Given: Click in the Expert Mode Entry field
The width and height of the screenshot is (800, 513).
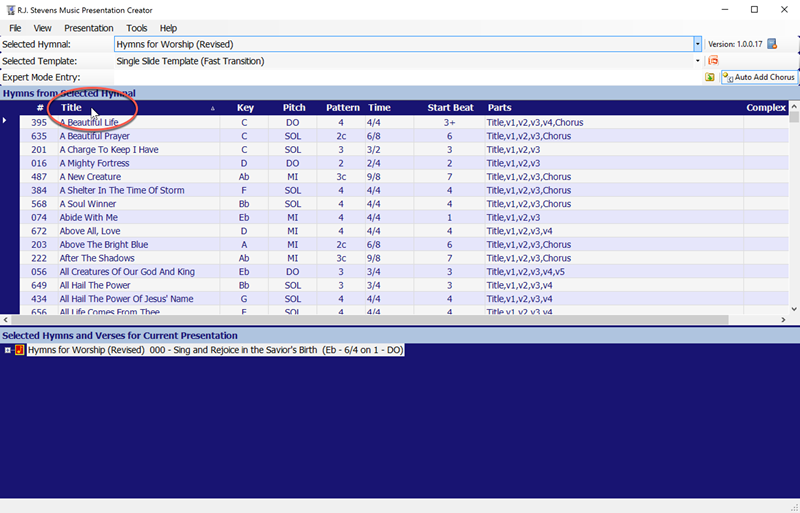Looking at the screenshot, I should click(x=400, y=77).
